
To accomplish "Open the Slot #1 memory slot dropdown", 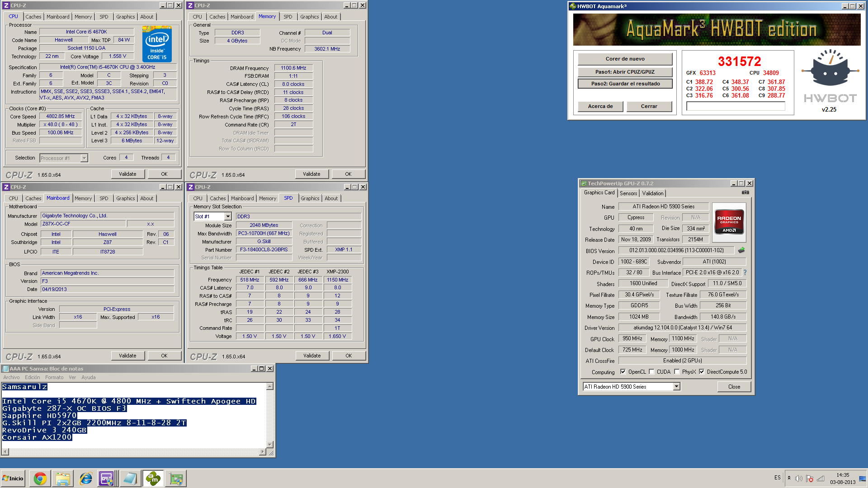I will click(x=228, y=216).
